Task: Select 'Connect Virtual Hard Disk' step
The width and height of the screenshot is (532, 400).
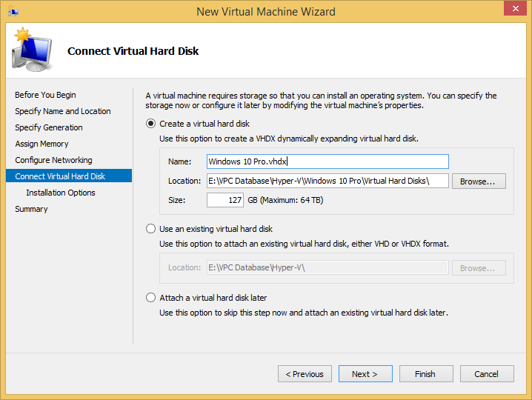Action: pyautogui.click(x=60, y=176)
